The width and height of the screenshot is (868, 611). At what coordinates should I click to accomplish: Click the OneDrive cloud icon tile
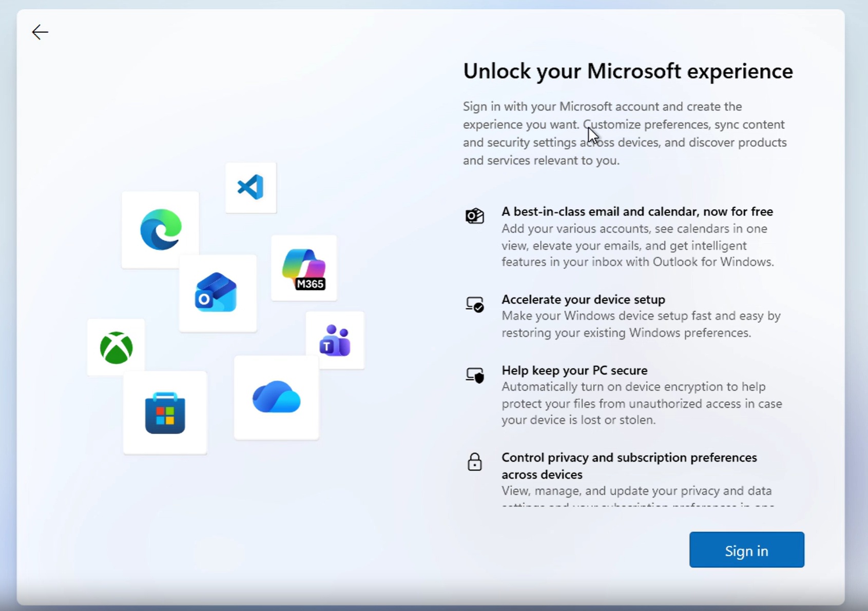[x=276, y=398]
